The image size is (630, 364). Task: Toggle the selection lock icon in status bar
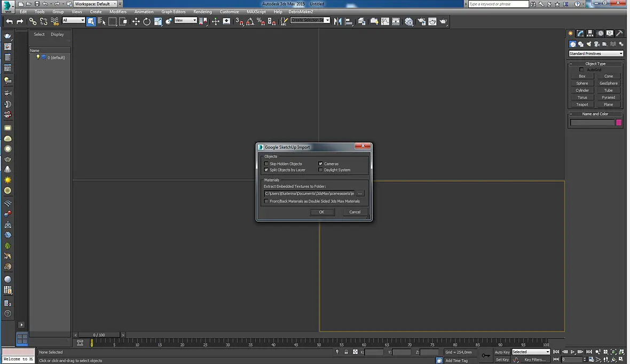[346, 352]
